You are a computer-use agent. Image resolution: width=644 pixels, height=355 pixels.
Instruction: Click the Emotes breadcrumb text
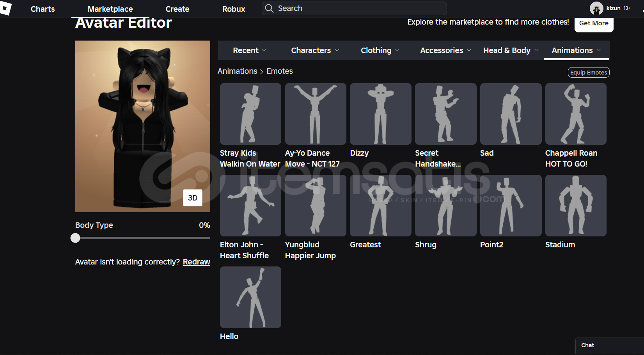click(280, 71)
